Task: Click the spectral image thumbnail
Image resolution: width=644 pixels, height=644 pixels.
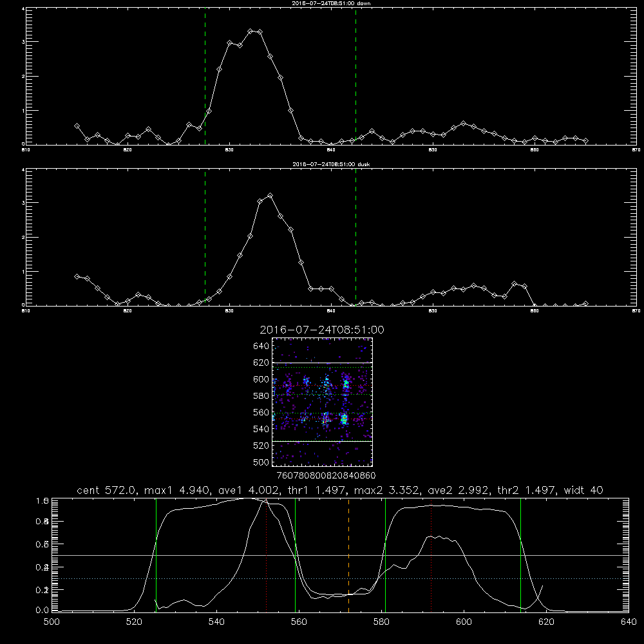Action: pos(323,402)
